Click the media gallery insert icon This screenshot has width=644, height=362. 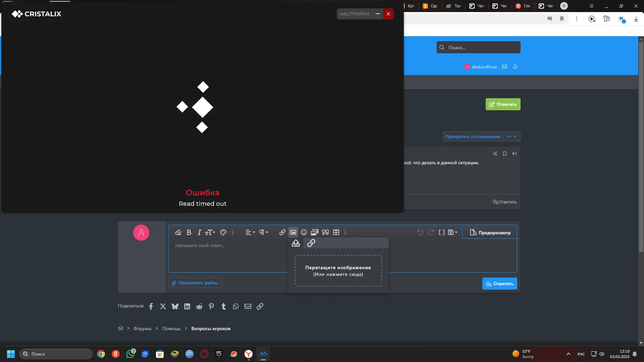pos(315,232)
